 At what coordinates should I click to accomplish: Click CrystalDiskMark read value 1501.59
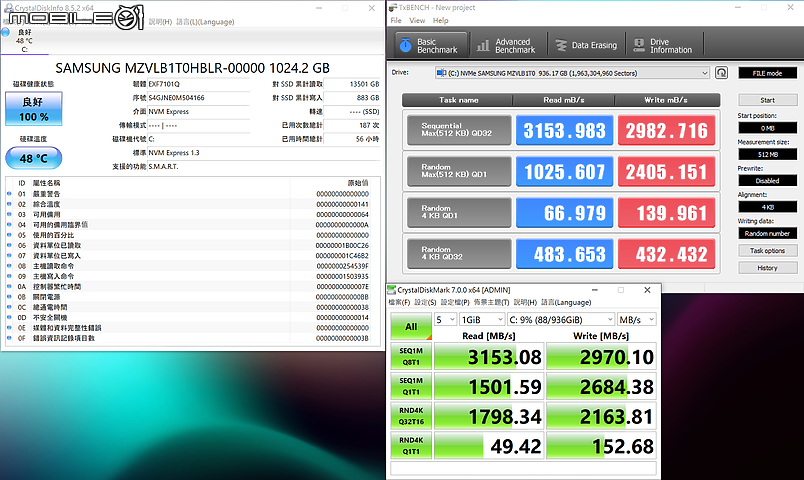489,386
